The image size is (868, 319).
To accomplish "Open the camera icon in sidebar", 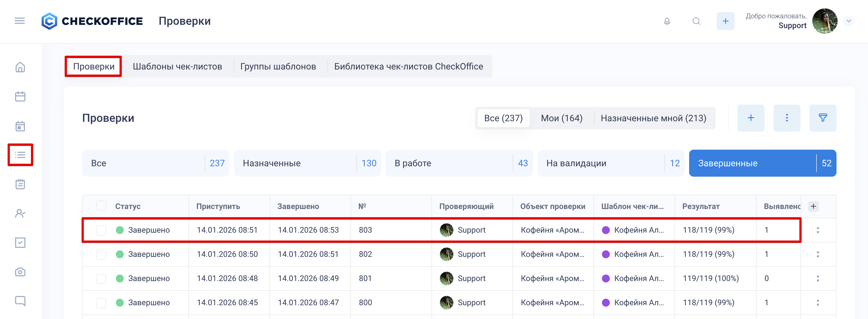I will click(x=20, y=271).
